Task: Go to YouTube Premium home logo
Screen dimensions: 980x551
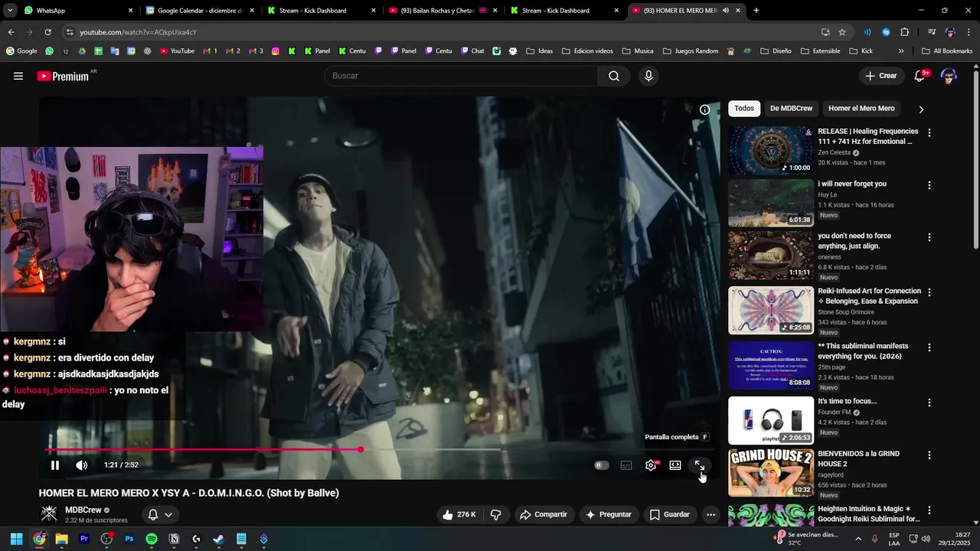Action: [63, 76]
